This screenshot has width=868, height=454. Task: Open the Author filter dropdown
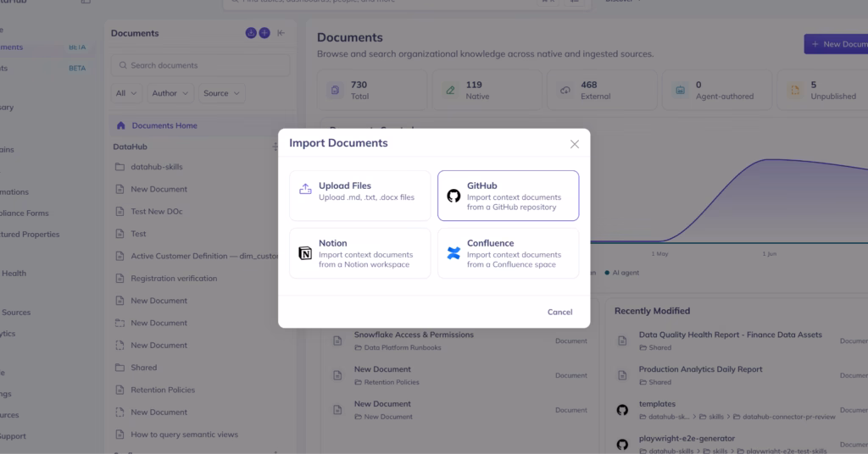pyautogui.click(x=170, y=93)
